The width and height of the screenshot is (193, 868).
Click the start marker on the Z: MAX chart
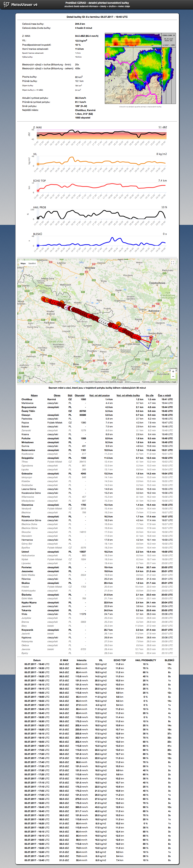38,136
